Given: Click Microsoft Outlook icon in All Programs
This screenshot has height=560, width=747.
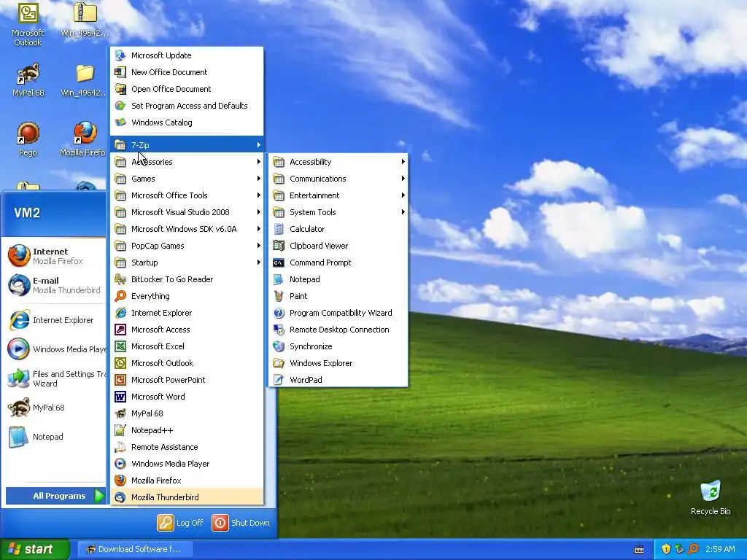Looking at the screenshot, I should (120, 363).
